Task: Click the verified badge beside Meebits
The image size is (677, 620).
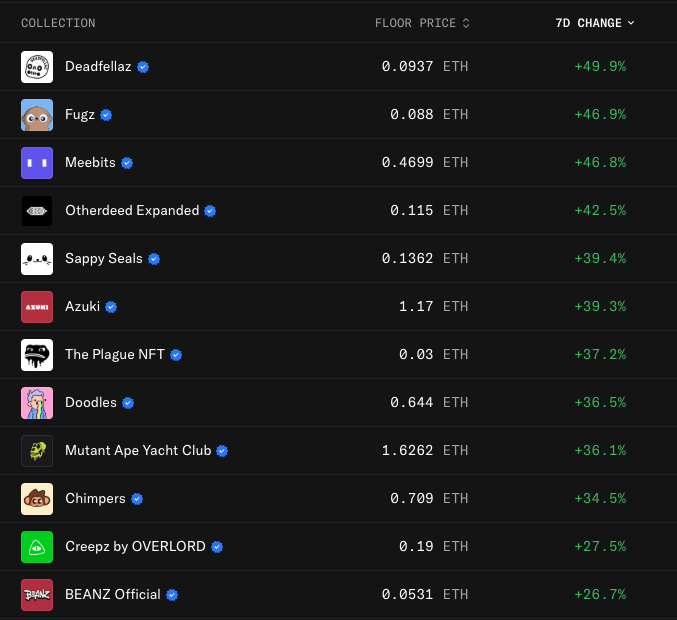Action: pyautogui.click(x=127, y=163)
